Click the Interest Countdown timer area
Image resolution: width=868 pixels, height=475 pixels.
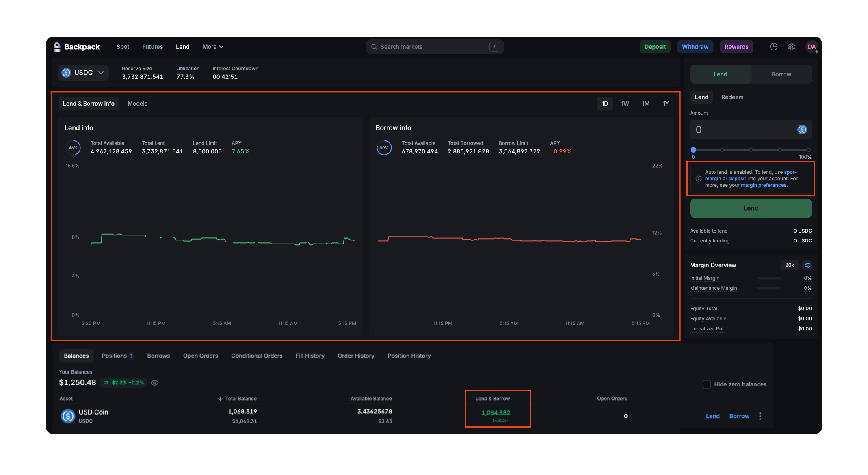click(x=236, y=73)
